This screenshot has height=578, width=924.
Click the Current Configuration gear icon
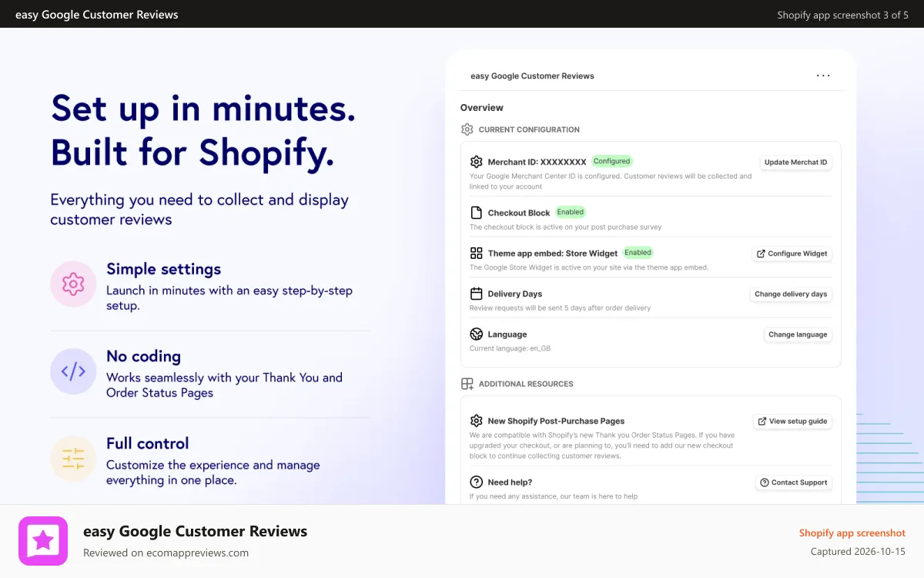pyautogui.click(x=467, y=129)
